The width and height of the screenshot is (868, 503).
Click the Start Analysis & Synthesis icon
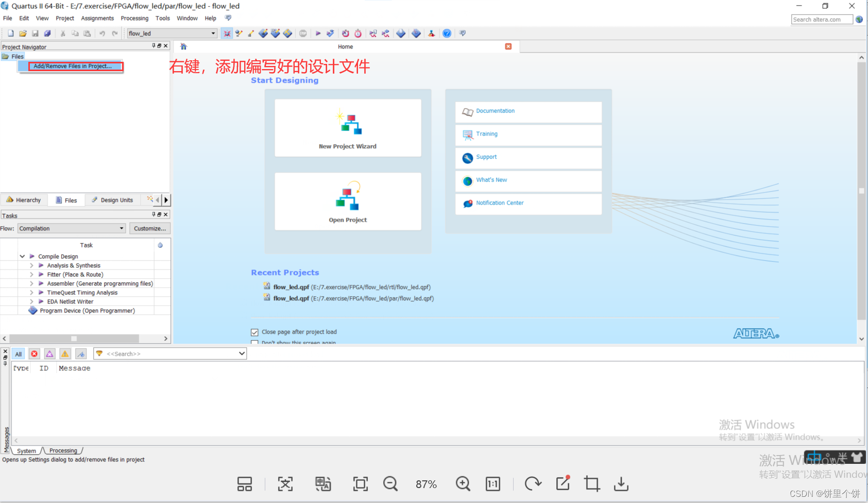[330, 33]
